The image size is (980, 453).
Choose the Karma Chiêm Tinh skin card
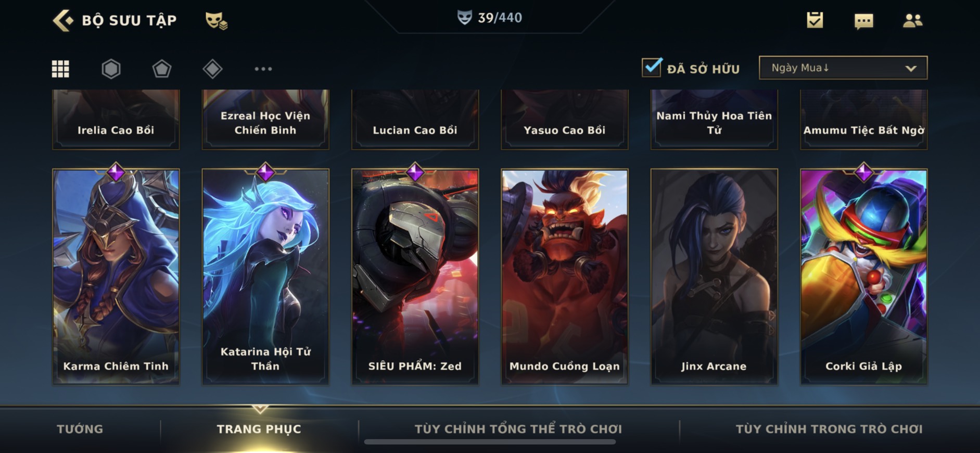tap(116, 276)
